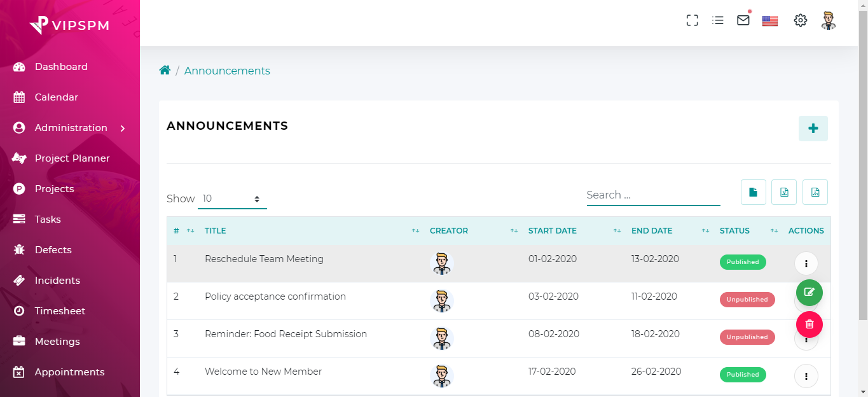
Task: Select Meetings from the sidebar
Action: (x=56, y=341)
